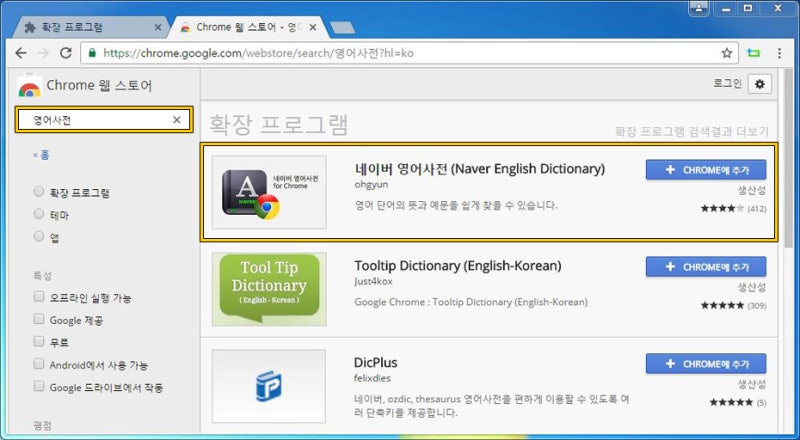The image size is (800, 440).
Task: Open 확장 프로그램 검색결과 더보기 link
Action: (x=691, y=132)
